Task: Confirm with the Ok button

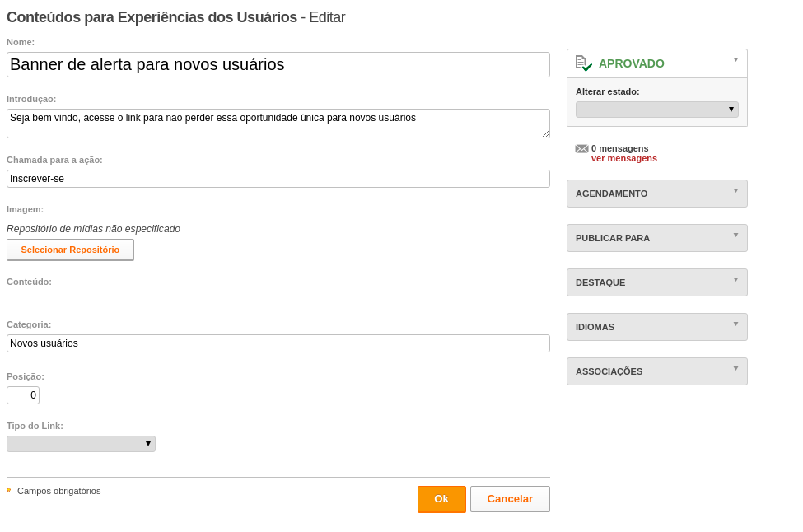Action: pos(441,499)
